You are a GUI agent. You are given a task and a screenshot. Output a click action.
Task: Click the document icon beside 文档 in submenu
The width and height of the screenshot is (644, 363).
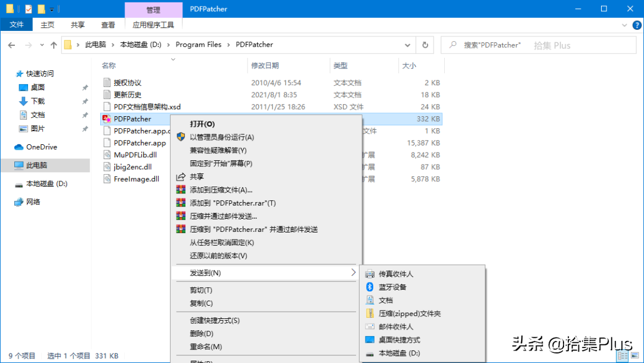tap(370, 300)
